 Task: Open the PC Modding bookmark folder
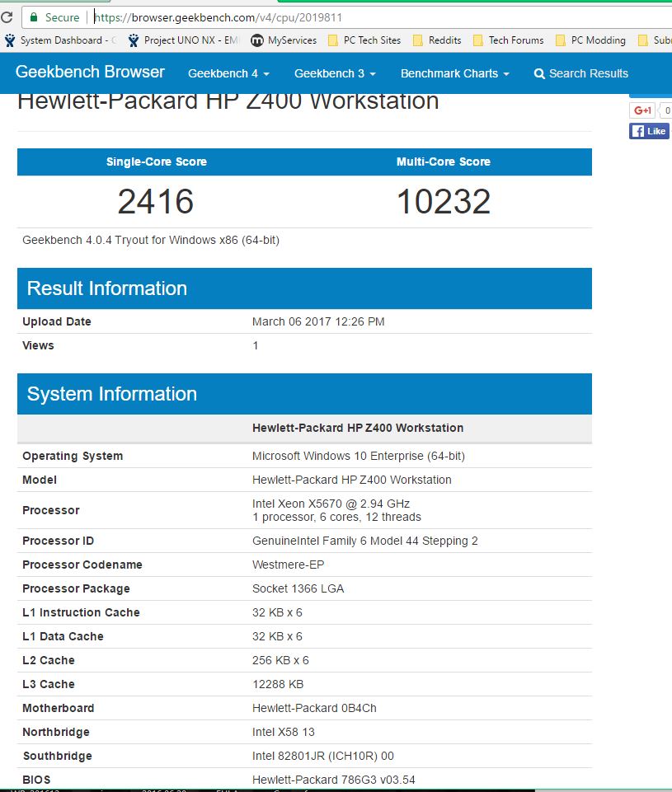[x=590, y=40]
